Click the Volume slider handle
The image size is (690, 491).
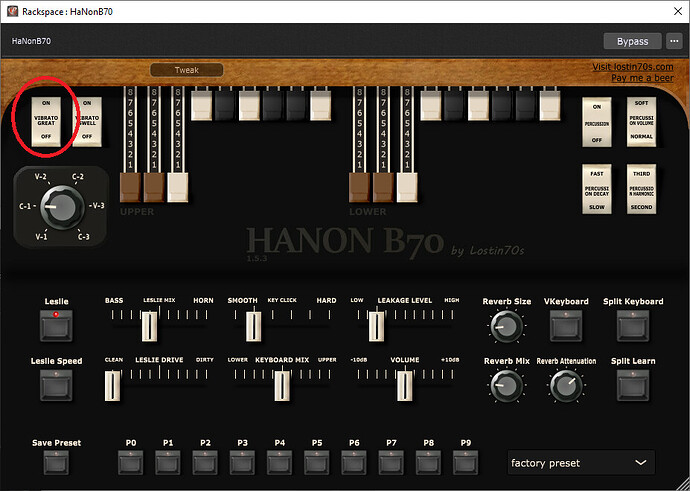tap(405, 386)
